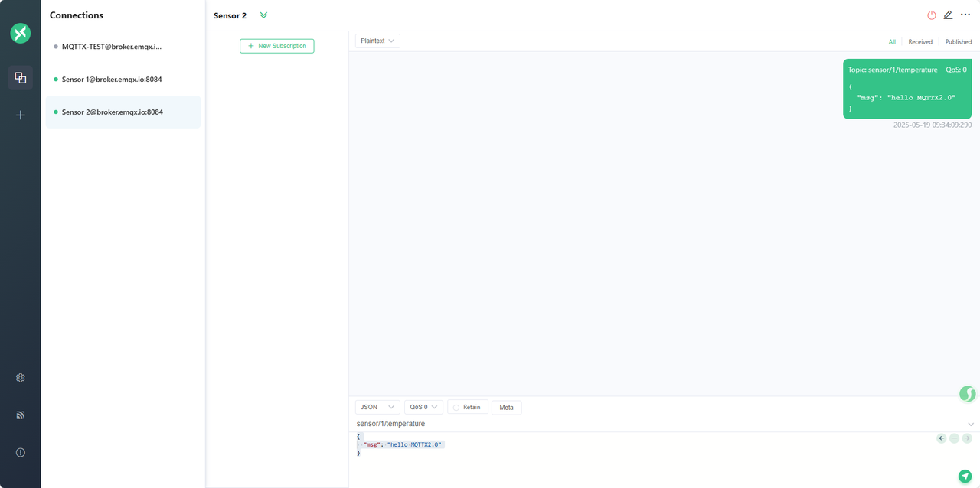Screen dimensions: 980x488
Task: Open the floating green assistant icon
Action: 967,394
